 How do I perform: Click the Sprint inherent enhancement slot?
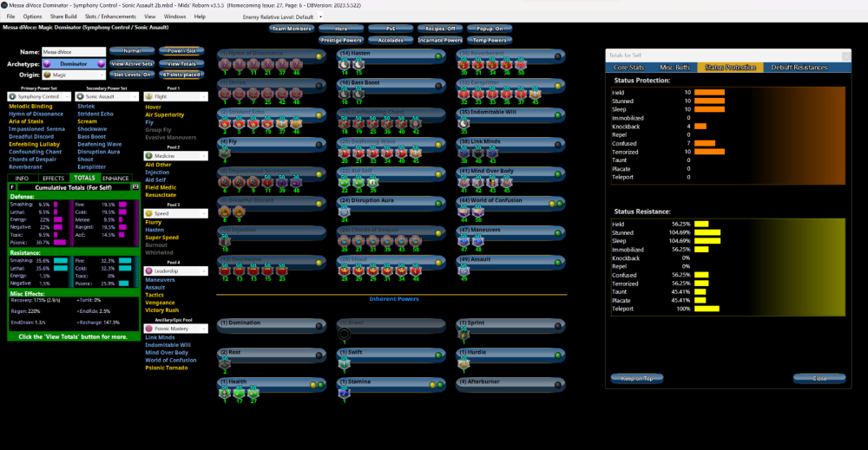point(464,336)
